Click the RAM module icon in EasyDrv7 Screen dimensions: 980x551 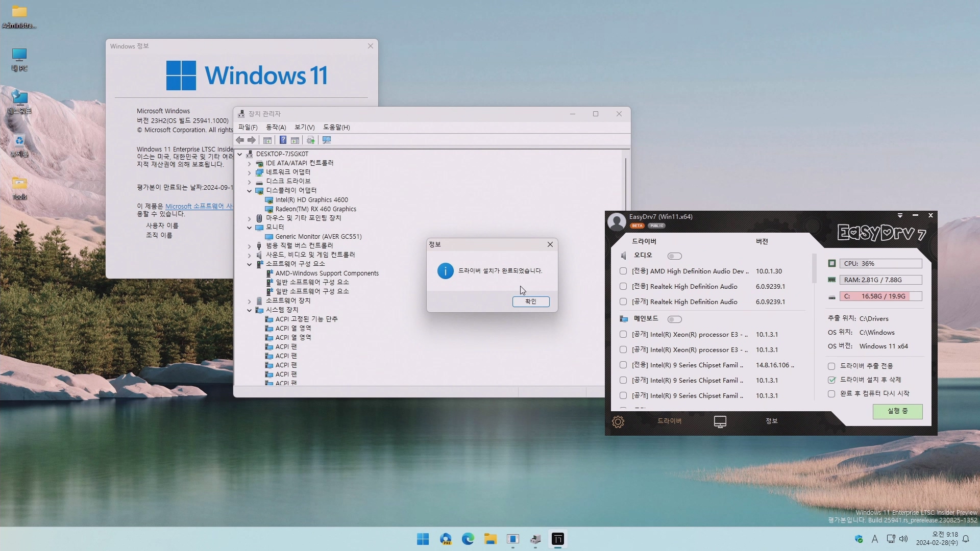pos(832,280)
